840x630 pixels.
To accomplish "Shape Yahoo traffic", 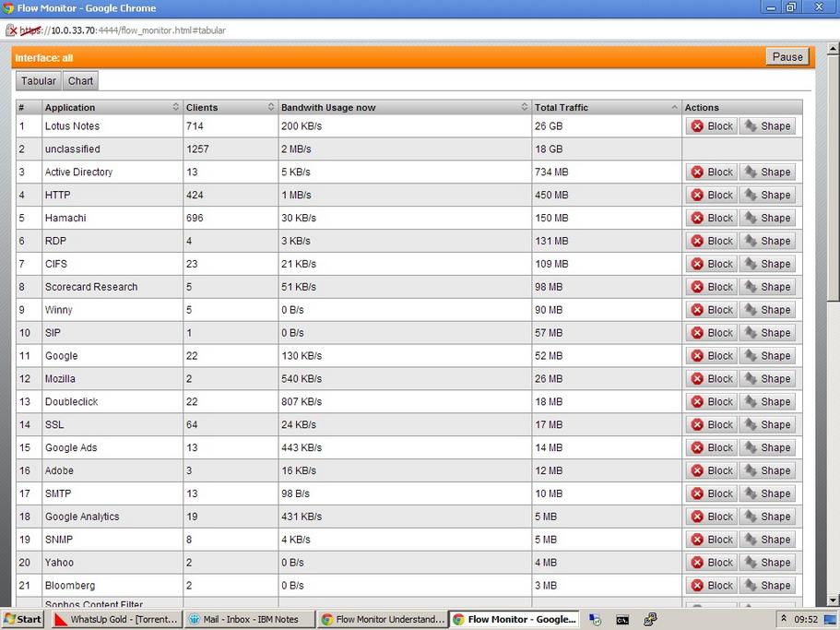I will (767, 563).
